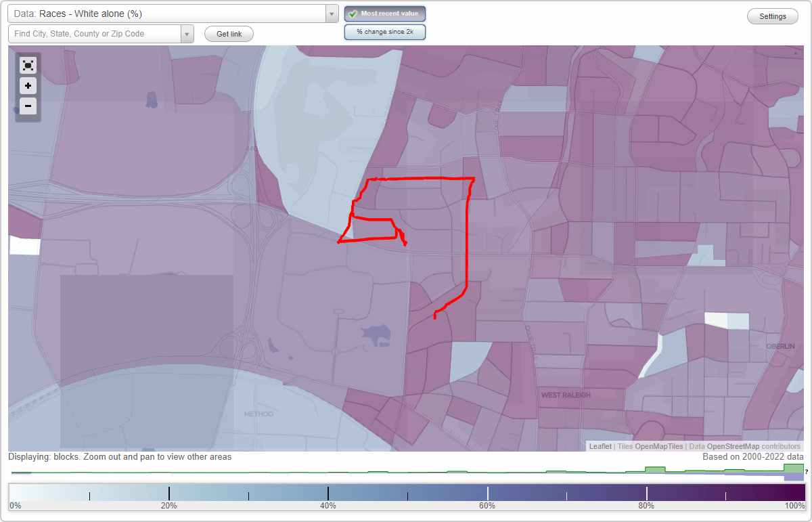Click the 40% mark on color scale
812x522 pixels.
tap(328, 506)
